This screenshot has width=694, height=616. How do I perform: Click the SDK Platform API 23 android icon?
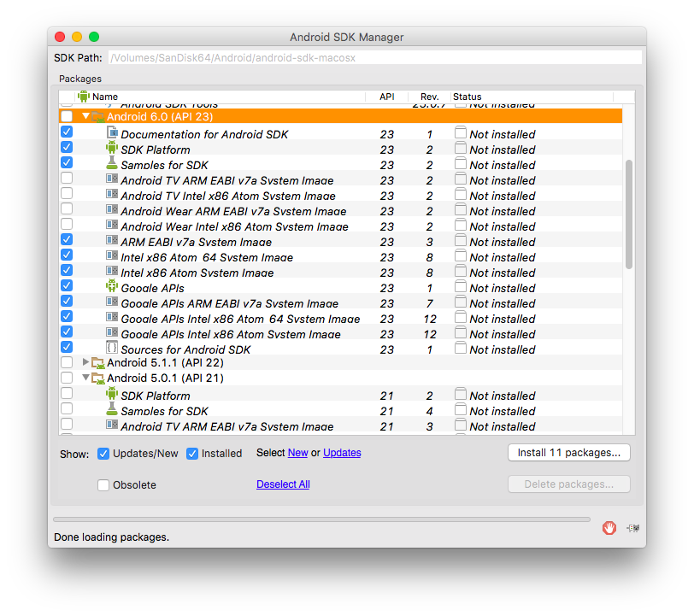tap(112, 147)
